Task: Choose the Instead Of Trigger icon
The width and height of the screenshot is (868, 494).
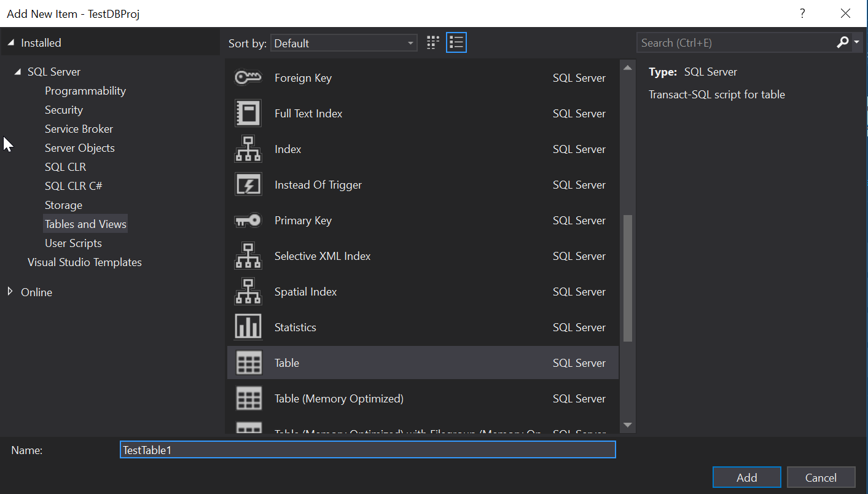Action: pos(248,185)
